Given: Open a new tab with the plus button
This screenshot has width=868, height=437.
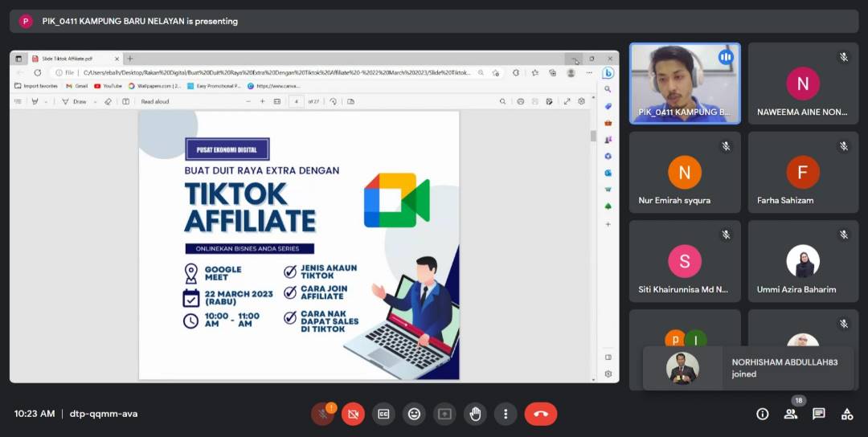Looking at the screenshot, I should (x=130, y=58).
